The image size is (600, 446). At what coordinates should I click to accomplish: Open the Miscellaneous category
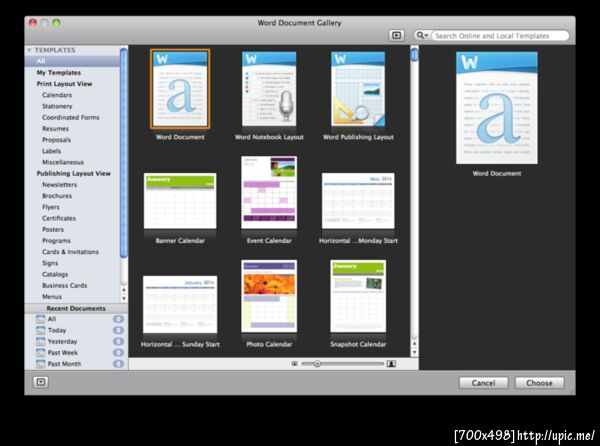(63, 162)
